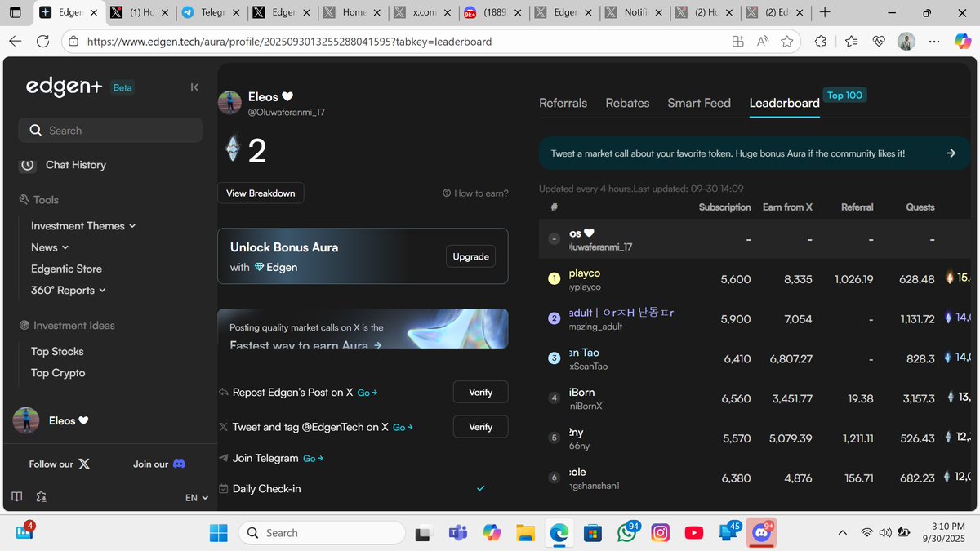
Task: Open the Chat History panel
Action: coord(76,164)
